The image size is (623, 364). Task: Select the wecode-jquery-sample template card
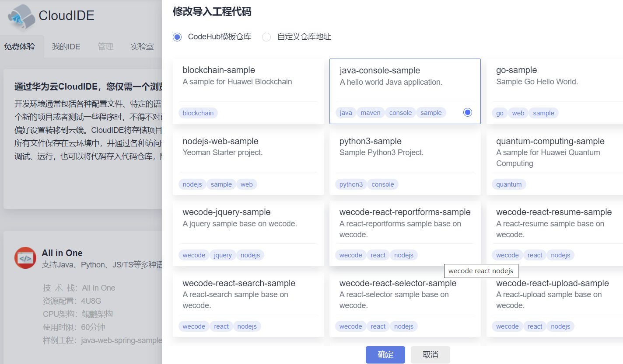click(x=248, y=233)
